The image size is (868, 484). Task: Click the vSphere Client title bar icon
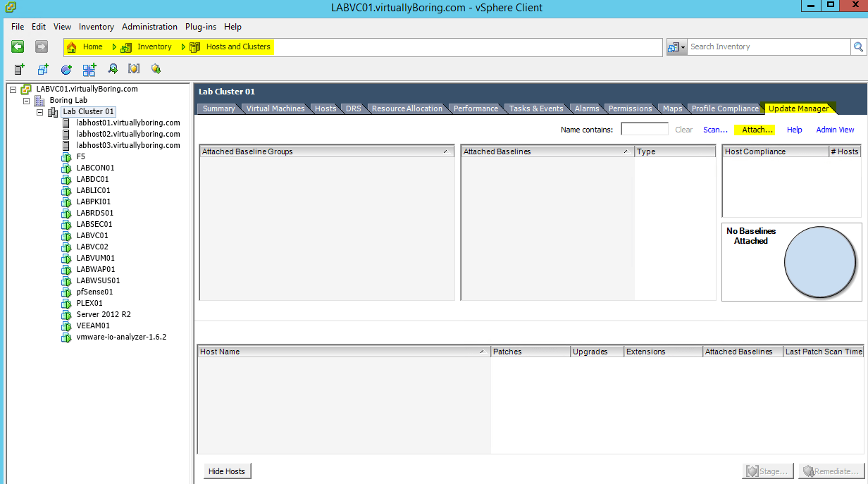pyautogui.click(x=10, y=8)
